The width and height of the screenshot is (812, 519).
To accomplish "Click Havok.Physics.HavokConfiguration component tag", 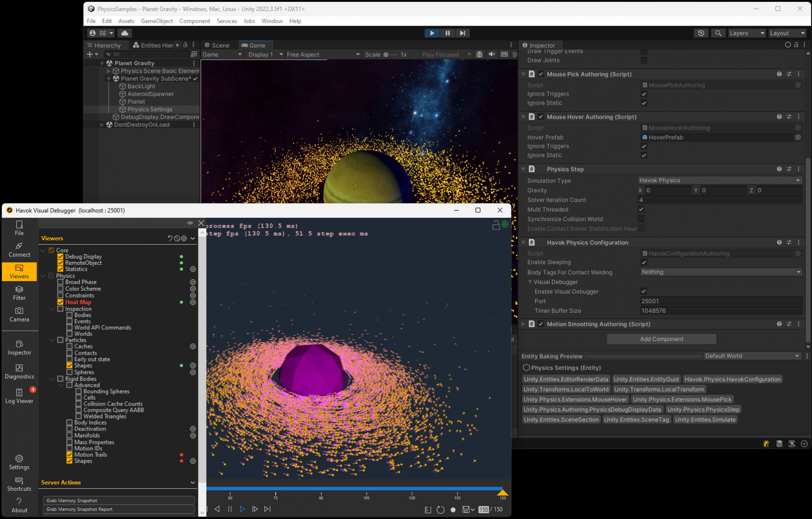I will pyautogui.click(x=732, y=379).
